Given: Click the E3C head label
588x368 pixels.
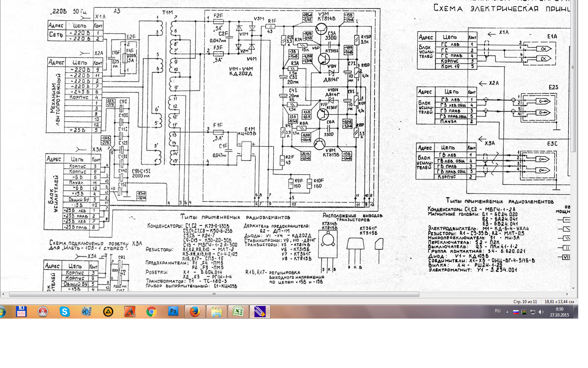Looking at the screenshot, I should 552,144.
